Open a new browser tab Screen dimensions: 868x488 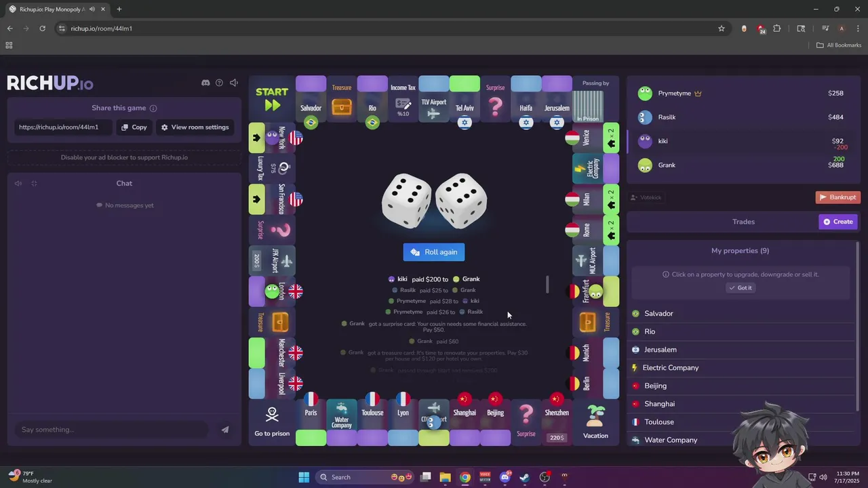coord(119,9)
